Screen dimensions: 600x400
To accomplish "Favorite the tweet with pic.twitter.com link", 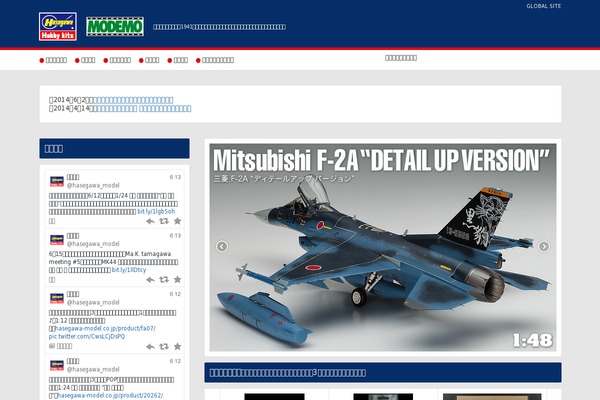I will click(177, 346).
